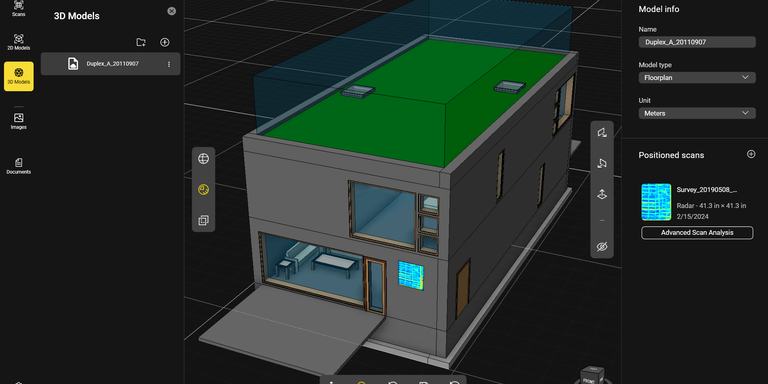Open the Documents section

tap(19, 166)
